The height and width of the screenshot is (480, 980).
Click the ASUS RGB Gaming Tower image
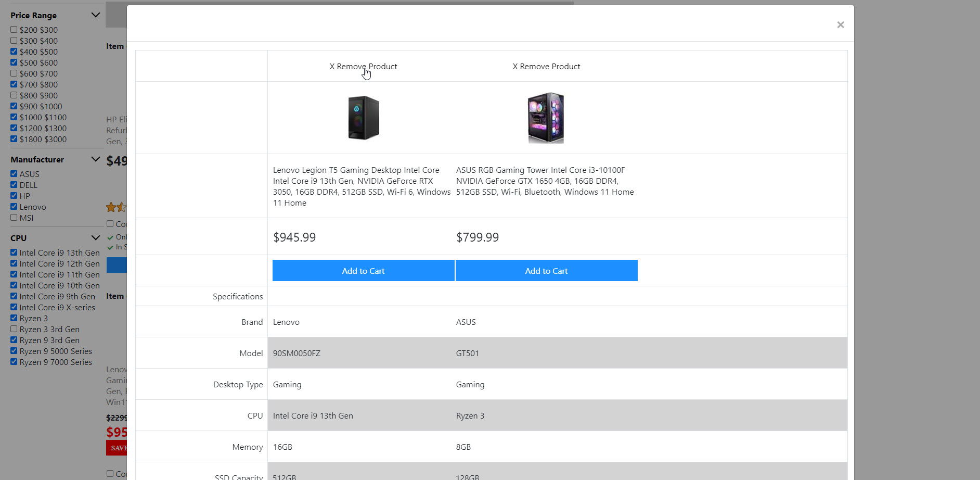[546, 118]
